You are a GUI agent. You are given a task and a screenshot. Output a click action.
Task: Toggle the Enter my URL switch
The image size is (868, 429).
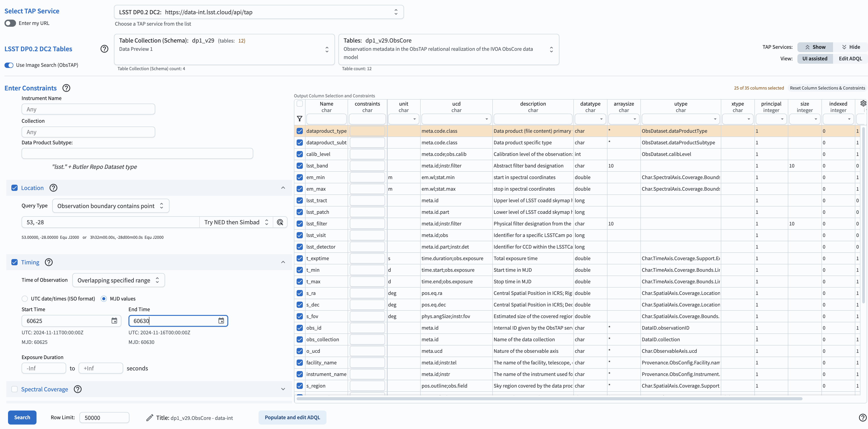pyautogui.click(x=10, y=23)
